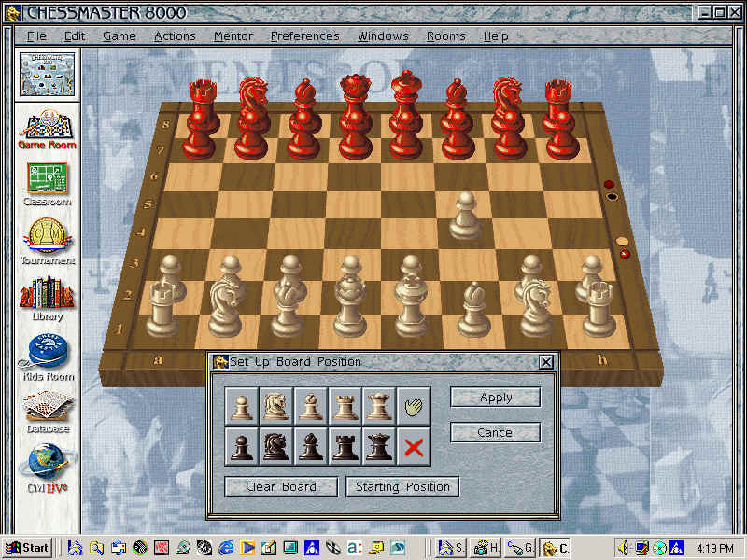Pick the white rook from setup palette
This screenshot has height=560, width=747.
tap(345, 405)
